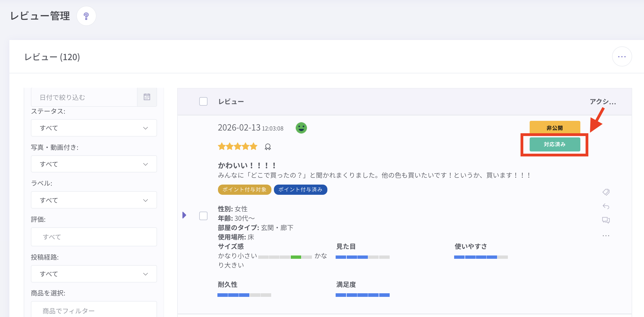Expand the 投稿経路 dropdown
The width and height of the screenshot is (644, 317).
[94, 274]
